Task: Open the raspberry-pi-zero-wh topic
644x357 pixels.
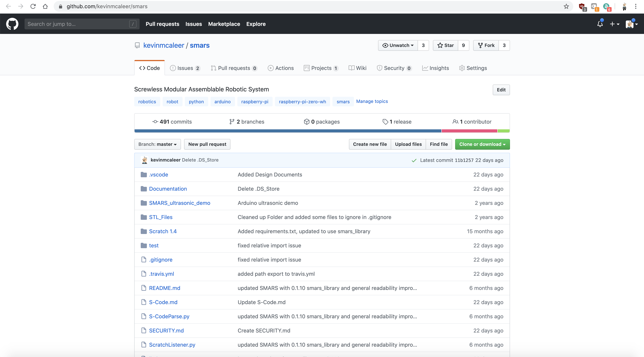Action: (x=302, y=101)
